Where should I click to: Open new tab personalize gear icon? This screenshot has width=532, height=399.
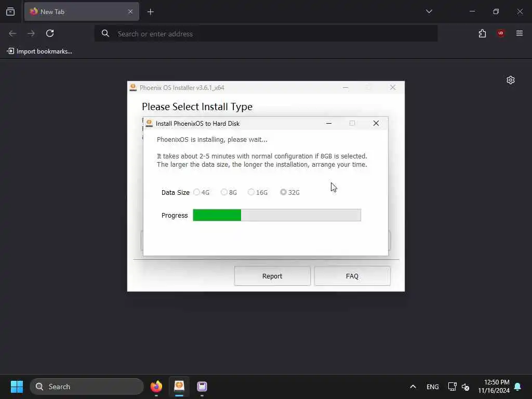click(x=510, y=80)
